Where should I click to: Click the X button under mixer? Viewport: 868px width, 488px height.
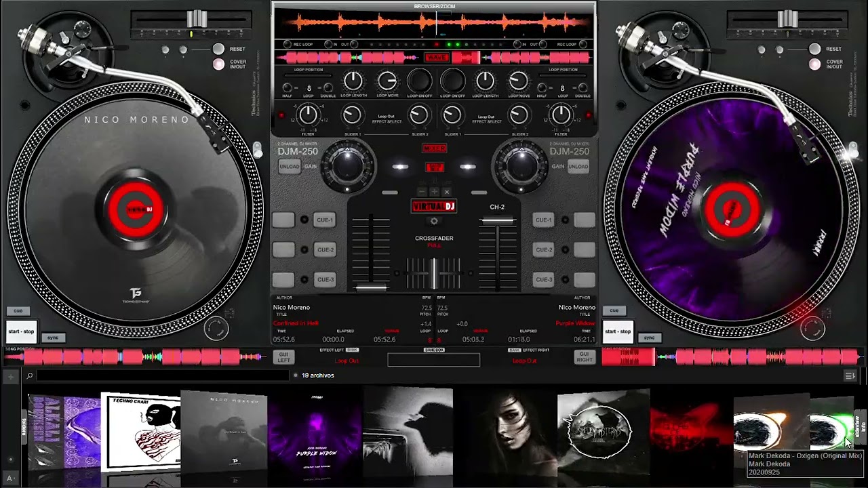point(446,192)
